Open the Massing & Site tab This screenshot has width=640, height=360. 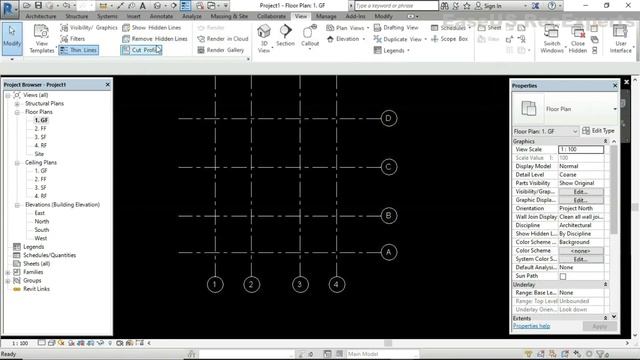tap(229, 16)
